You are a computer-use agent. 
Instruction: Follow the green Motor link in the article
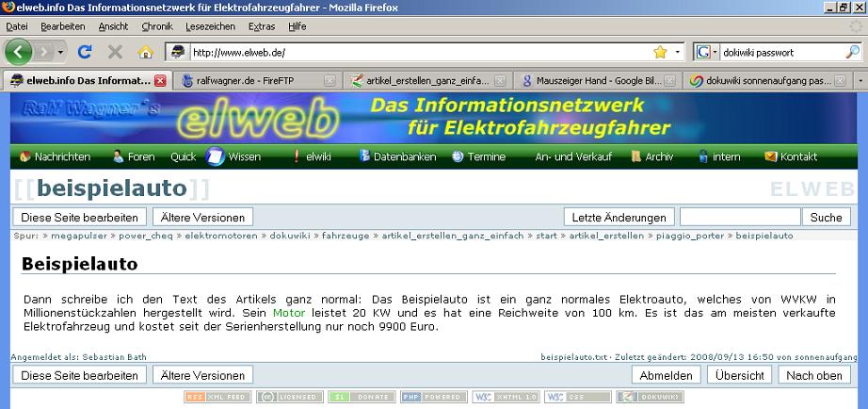(x=287, y=312)
